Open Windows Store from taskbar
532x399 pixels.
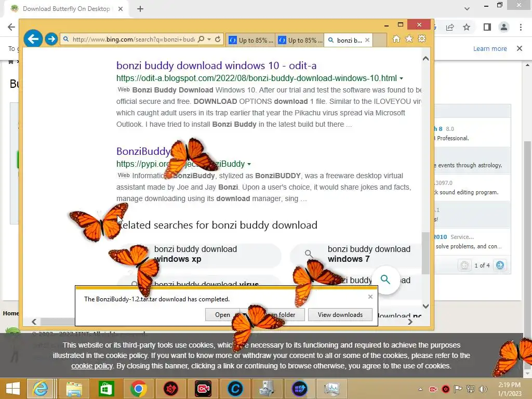click(106, 389)
